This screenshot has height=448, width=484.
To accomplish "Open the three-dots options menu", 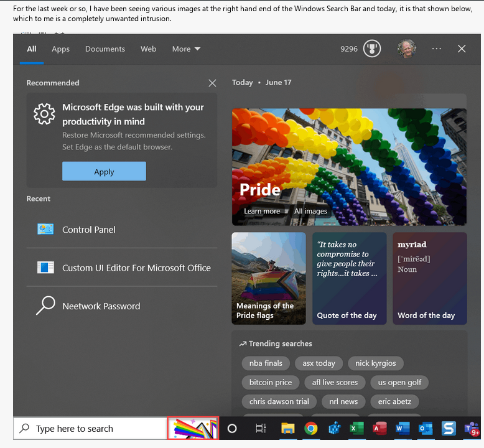I will tap(437, 49).
